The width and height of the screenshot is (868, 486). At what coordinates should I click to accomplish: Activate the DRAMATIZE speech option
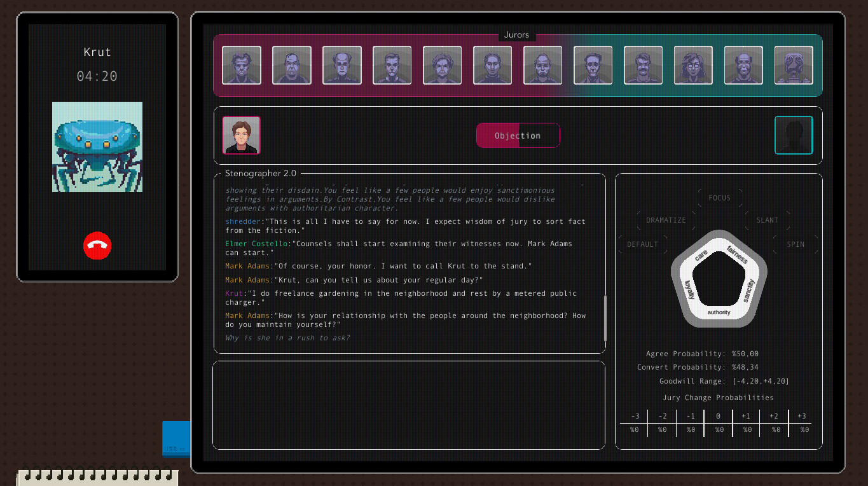[665, 219]
